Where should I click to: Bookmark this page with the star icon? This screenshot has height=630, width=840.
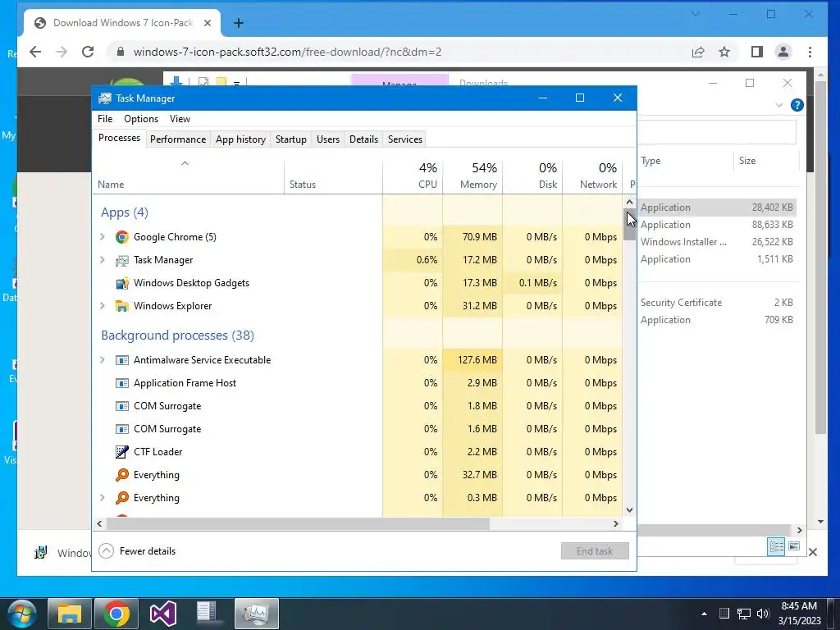[724, 52]
